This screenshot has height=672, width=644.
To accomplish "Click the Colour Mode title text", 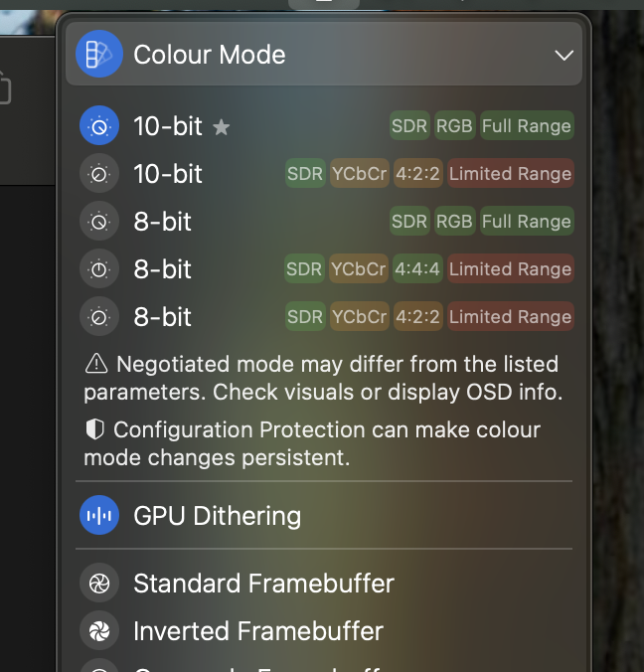I will tap(210, 55).
